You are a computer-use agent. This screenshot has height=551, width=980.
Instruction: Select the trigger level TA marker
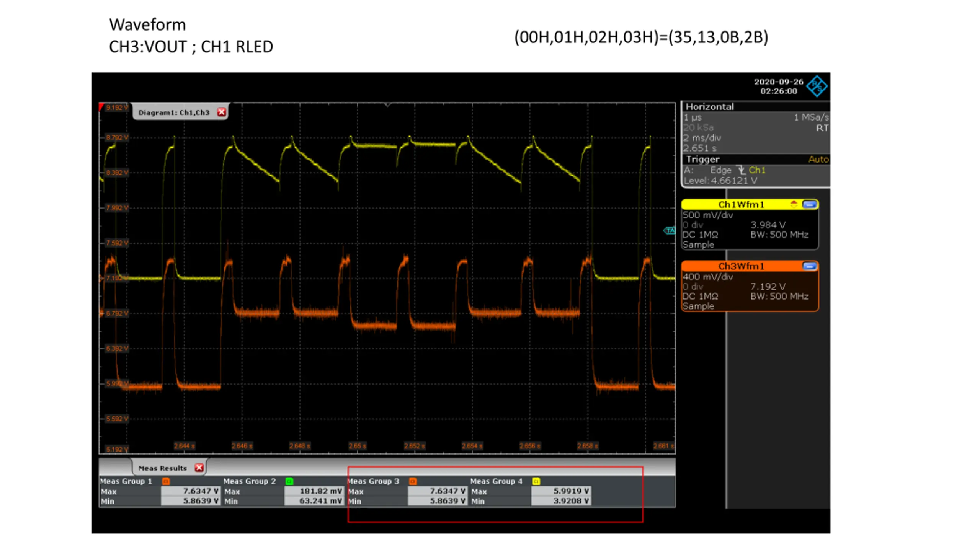[669, 230]
